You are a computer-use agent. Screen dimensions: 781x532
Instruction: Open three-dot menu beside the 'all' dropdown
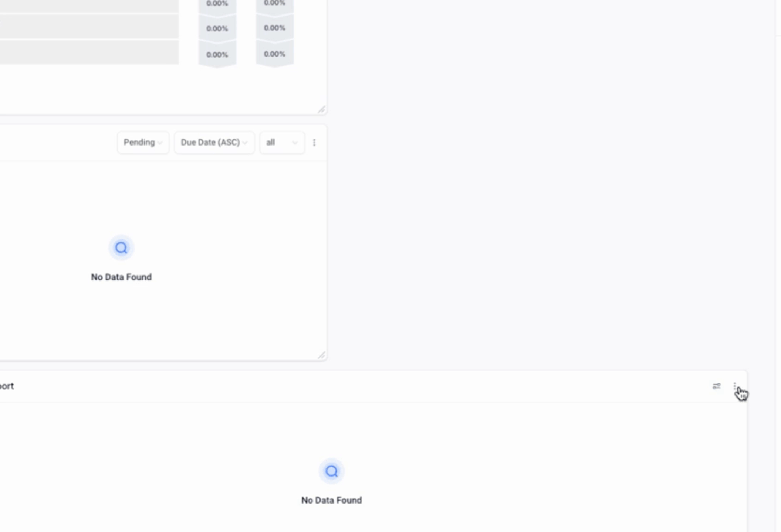pos(314,143)
